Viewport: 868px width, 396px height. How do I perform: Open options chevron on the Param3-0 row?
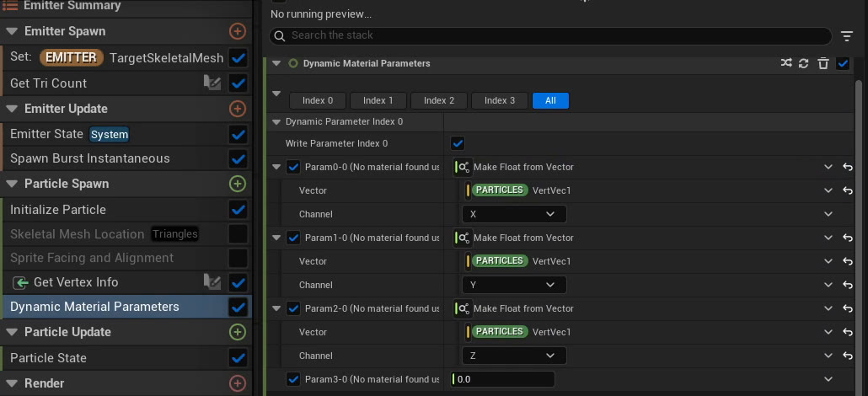[828, 379]
